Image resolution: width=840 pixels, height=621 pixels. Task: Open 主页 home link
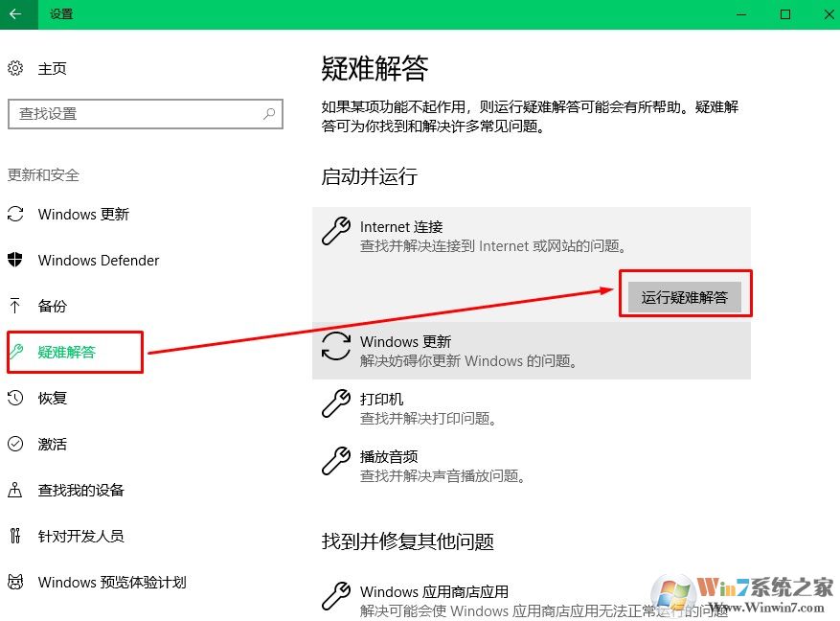[x=52, y=69]
